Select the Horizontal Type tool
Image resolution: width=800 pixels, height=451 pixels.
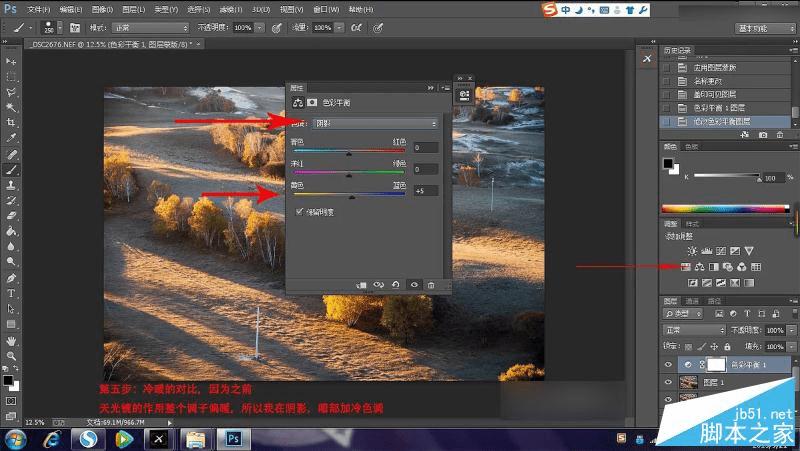(x=11, y=293)
